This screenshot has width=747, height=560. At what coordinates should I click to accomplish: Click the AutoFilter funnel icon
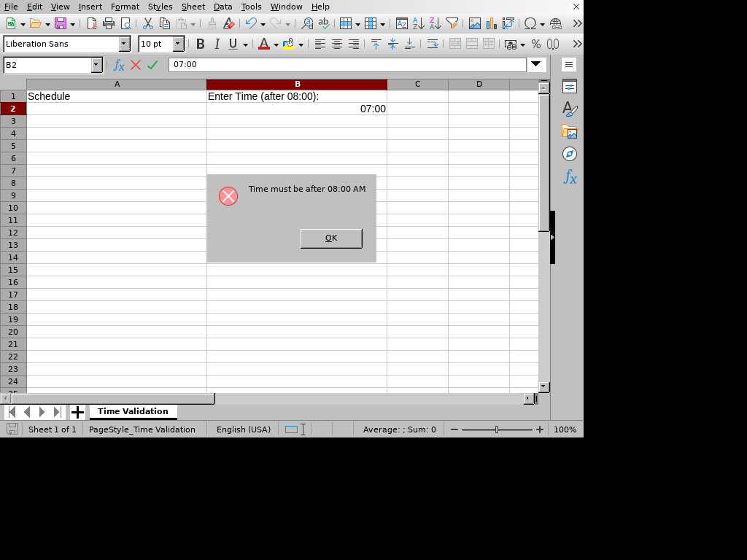tap(452, 23)
